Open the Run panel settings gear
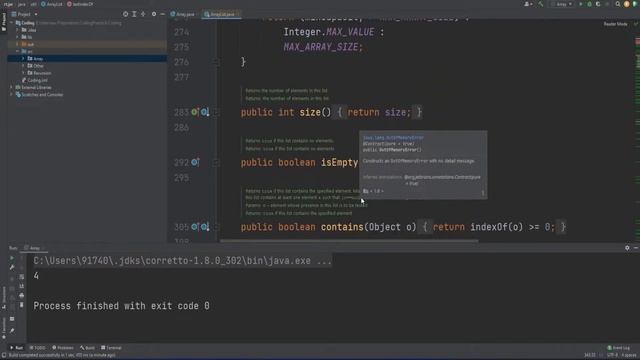Viewport: 640px width, 360px height. 627,248
